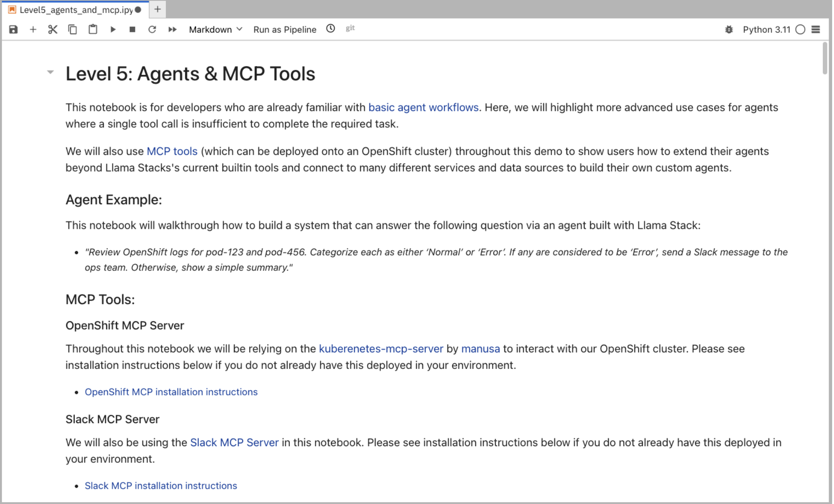Open the manusa author link
834x504 pixels.
point(480,349)
